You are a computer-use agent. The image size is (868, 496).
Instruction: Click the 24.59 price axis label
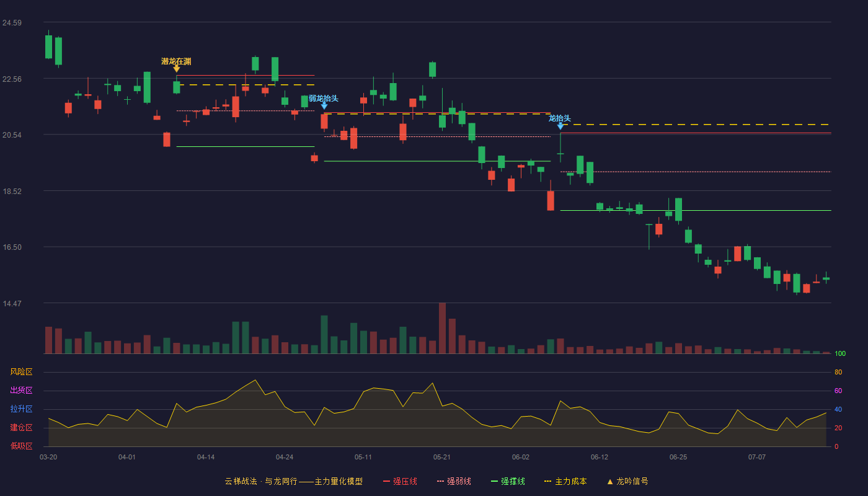(12, 23)
